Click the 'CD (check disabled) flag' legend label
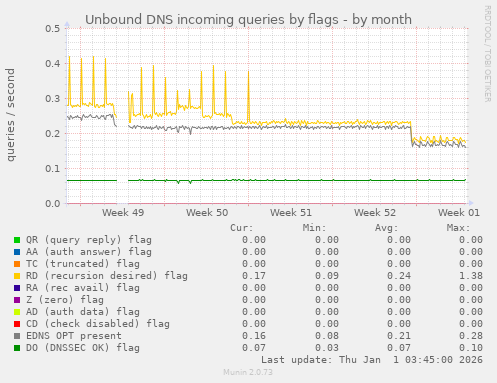The width and height of the screenshot is (497, 383). click(x=98, y=324)
